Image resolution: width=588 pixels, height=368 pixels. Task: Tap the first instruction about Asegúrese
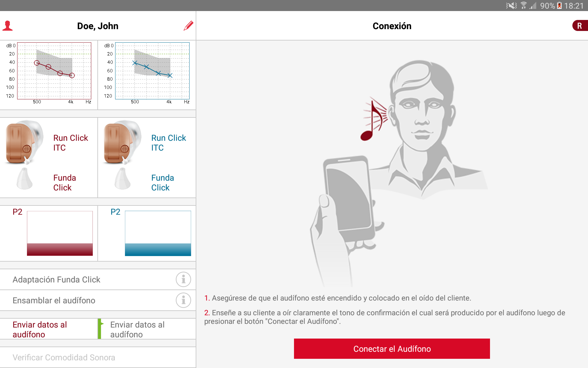pyautogui.click(x=337, y=298)
